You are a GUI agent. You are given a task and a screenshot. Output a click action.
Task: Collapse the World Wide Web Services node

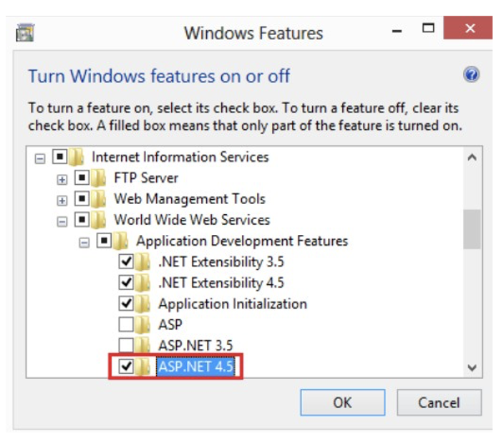point(62,221)
